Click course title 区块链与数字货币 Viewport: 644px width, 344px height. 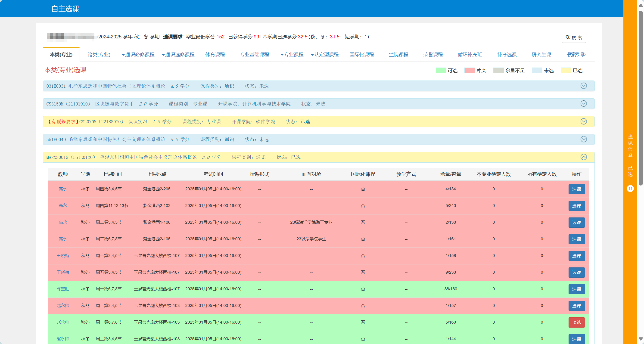[114, 104]
